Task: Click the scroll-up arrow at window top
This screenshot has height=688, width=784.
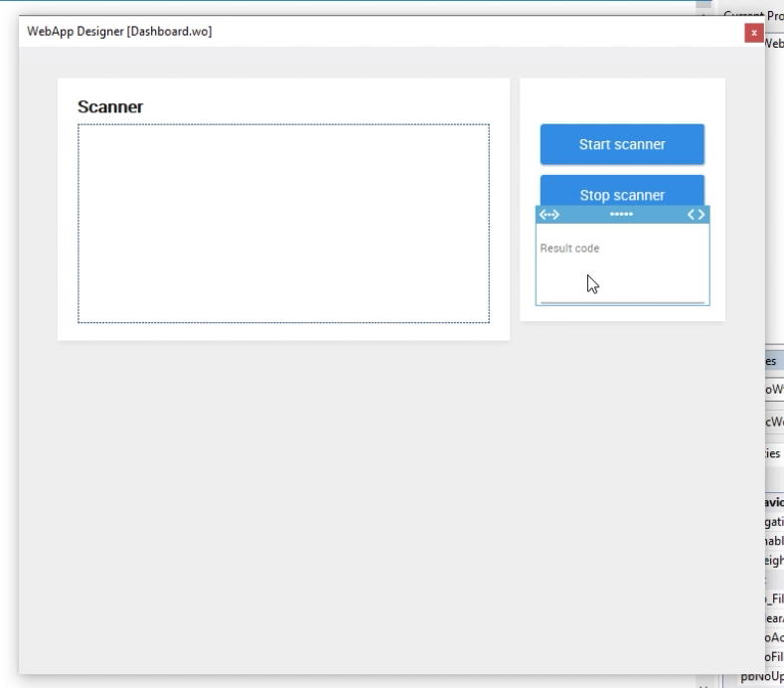Action: [705, 4]
